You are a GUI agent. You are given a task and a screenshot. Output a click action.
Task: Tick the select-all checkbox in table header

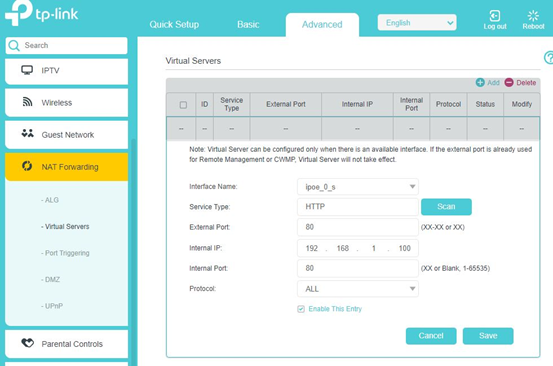(x=183, y=105)
